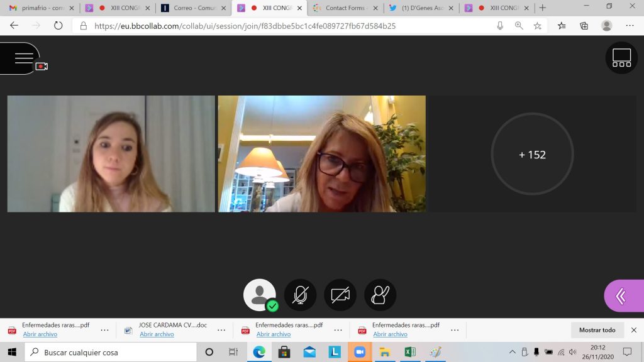Change the video layout view
Image resolution: width=644 pixels, height=362 pixels.
621,58
